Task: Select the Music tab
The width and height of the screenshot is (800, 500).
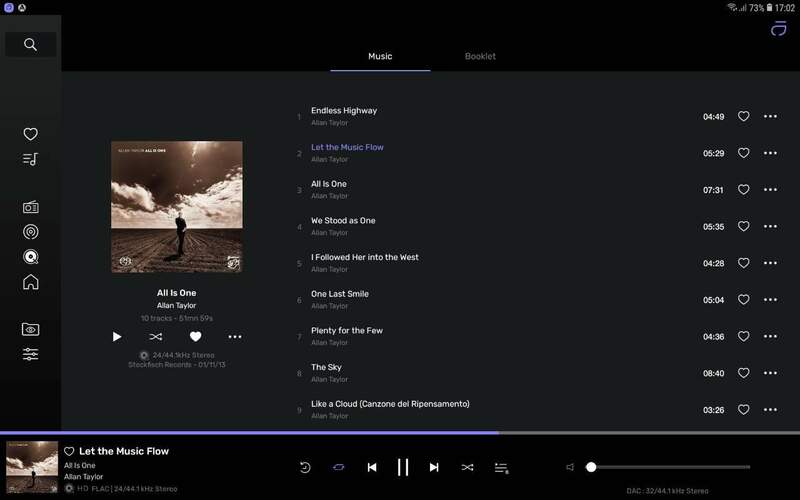Action: pyautogui.click(x=380, y=56)
